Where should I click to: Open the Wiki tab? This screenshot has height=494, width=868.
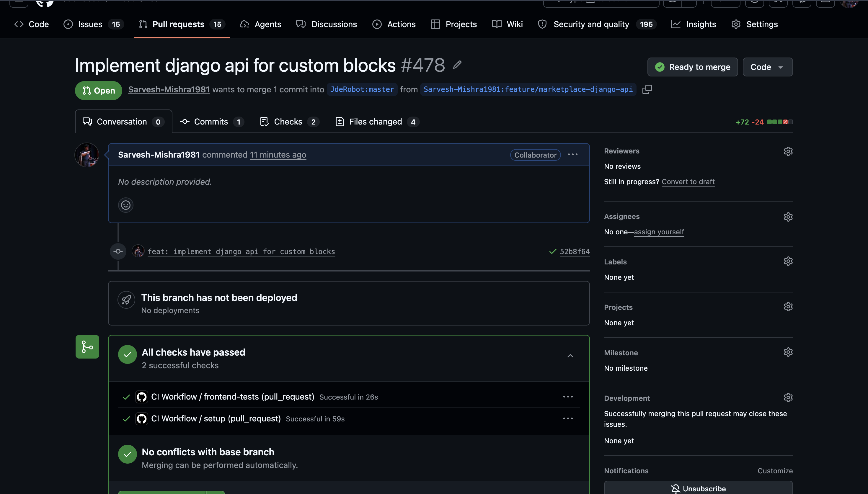[507, 24]
